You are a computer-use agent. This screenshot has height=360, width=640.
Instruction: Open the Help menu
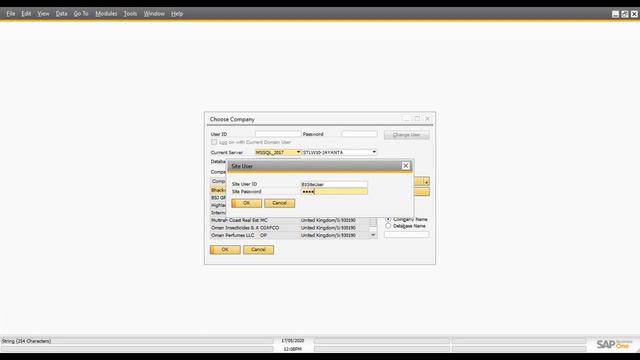pos(177,13)
